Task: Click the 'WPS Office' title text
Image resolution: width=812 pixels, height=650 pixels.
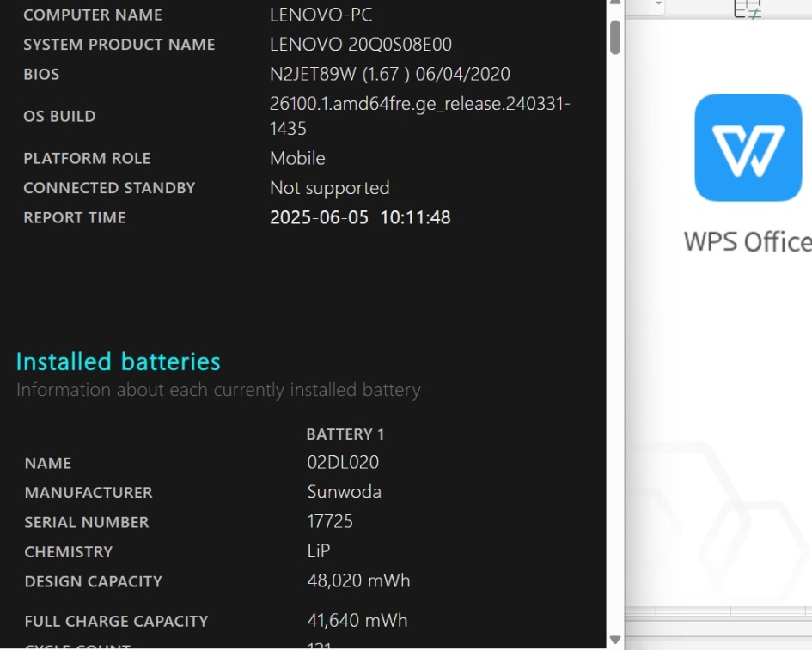Action: 748,241
